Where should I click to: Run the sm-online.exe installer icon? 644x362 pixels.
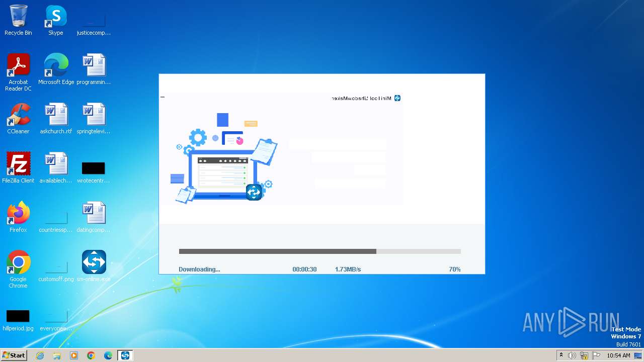[94, 266]
